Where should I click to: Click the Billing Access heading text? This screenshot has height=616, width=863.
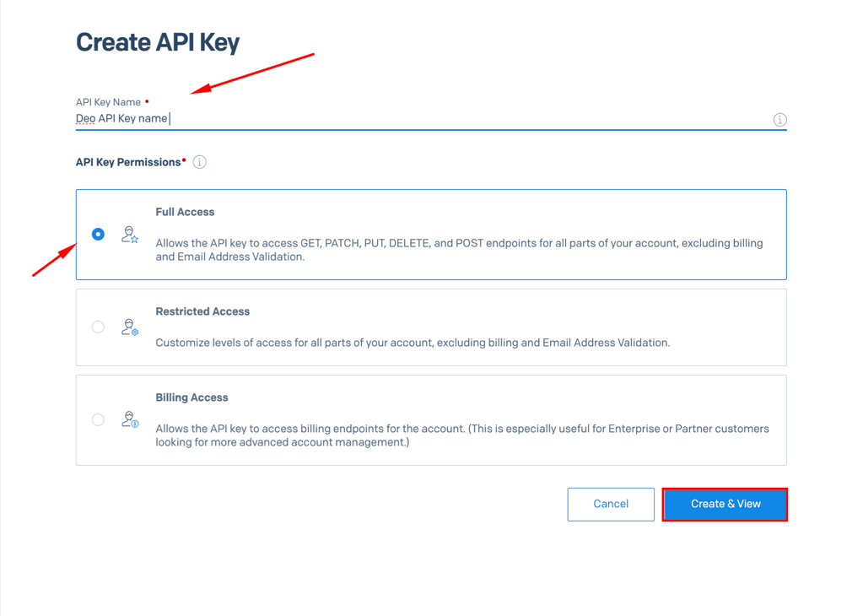pyautogui.click(x=191, y=397)
